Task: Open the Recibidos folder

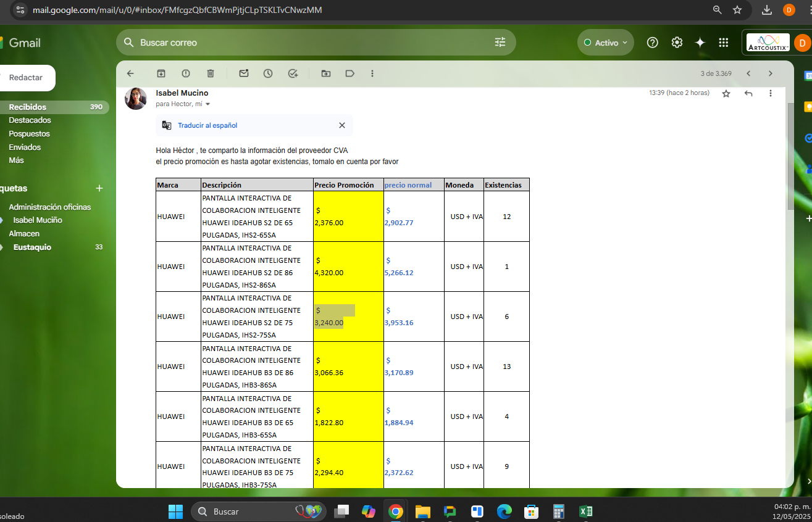Action: tap(27, 107)
